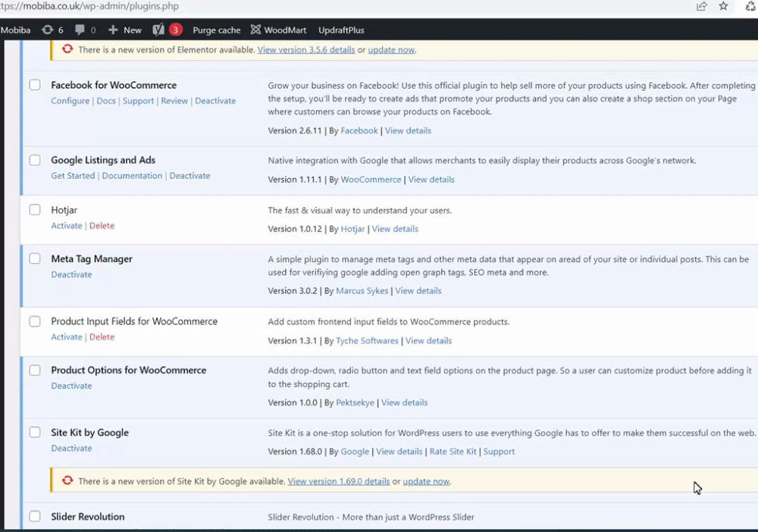Click update now for Site Kit by Google
Viewport: 758px width, 532px height.
coord(426,481)
